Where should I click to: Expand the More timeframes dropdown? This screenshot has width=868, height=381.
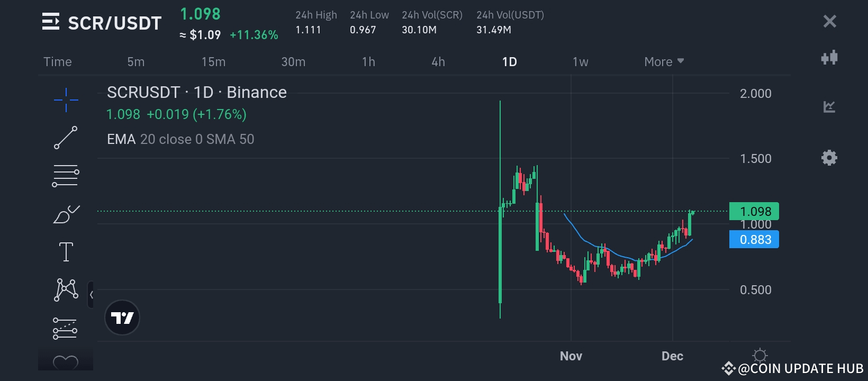664,62
